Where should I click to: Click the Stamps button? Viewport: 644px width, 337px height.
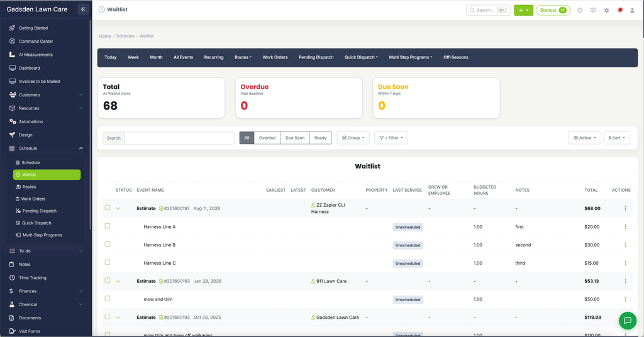(x=553, y=10)
